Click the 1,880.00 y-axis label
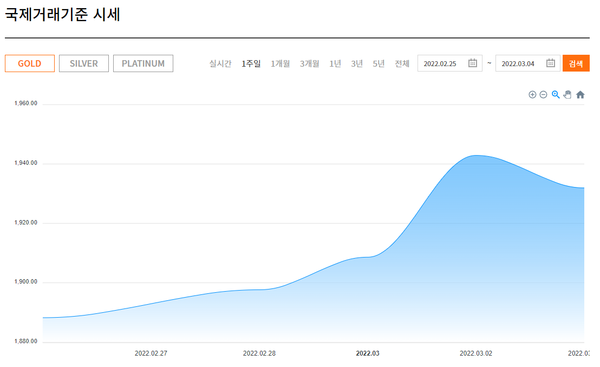The height and width of the screenshot is (367, 600). coord(26,341)
